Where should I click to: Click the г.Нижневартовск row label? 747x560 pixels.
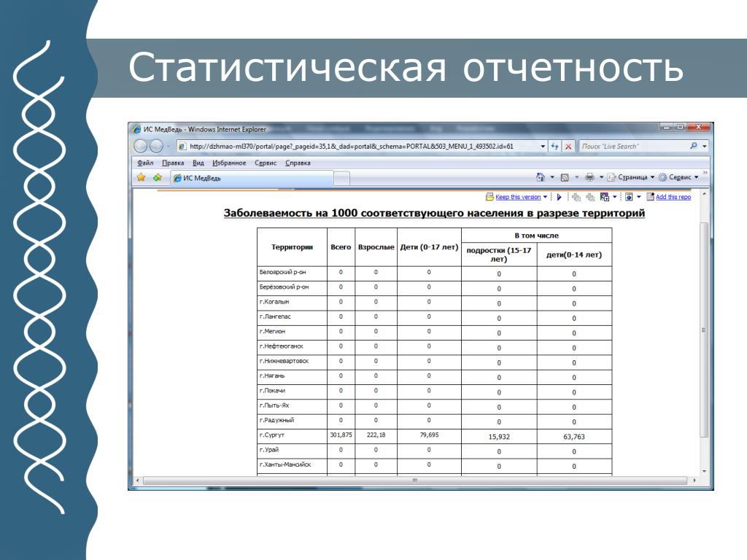point(284,361)
